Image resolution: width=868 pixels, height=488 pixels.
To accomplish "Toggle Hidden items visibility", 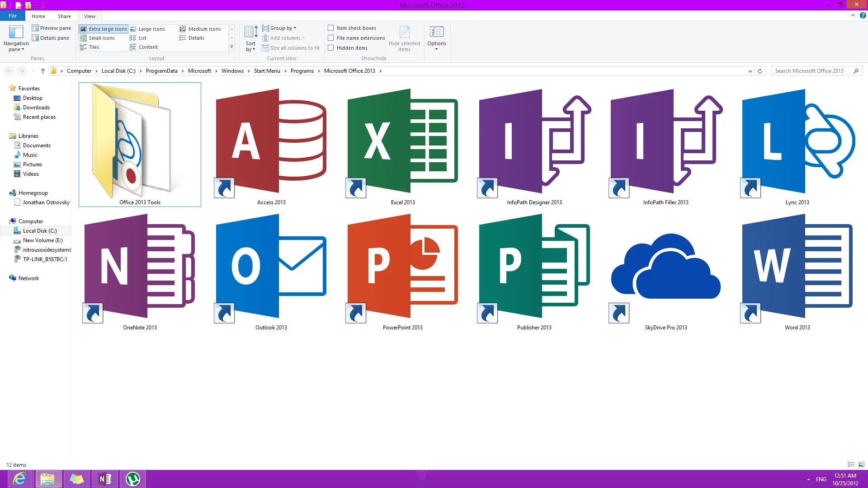I will coord(330,47).
